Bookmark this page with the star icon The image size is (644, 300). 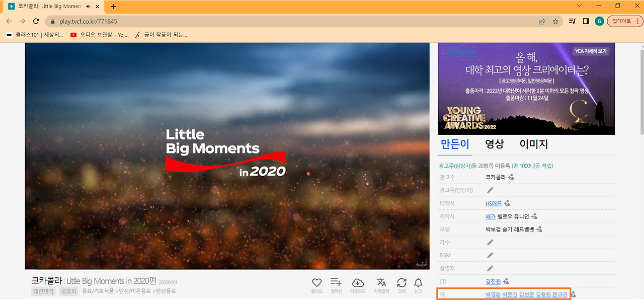pos(555,21)
